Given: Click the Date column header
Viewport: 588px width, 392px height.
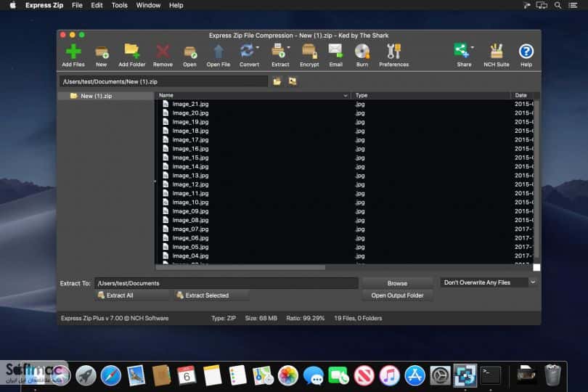Looking at the screenshot, I should pos(521,95).
